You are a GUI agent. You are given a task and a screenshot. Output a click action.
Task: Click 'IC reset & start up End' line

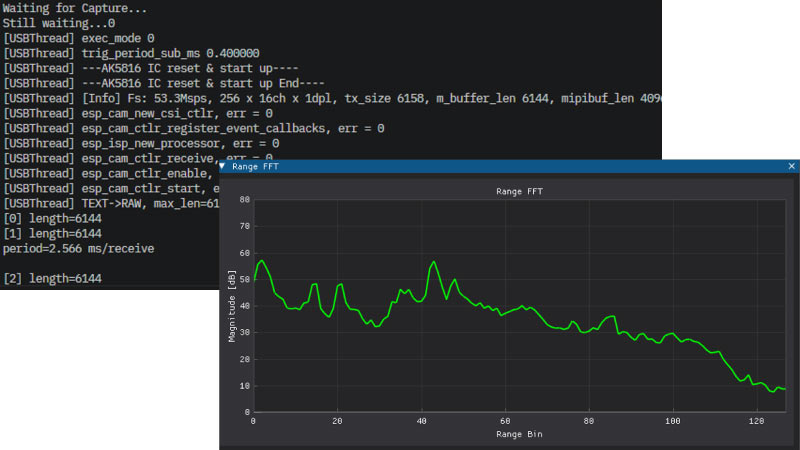point(164,83)
